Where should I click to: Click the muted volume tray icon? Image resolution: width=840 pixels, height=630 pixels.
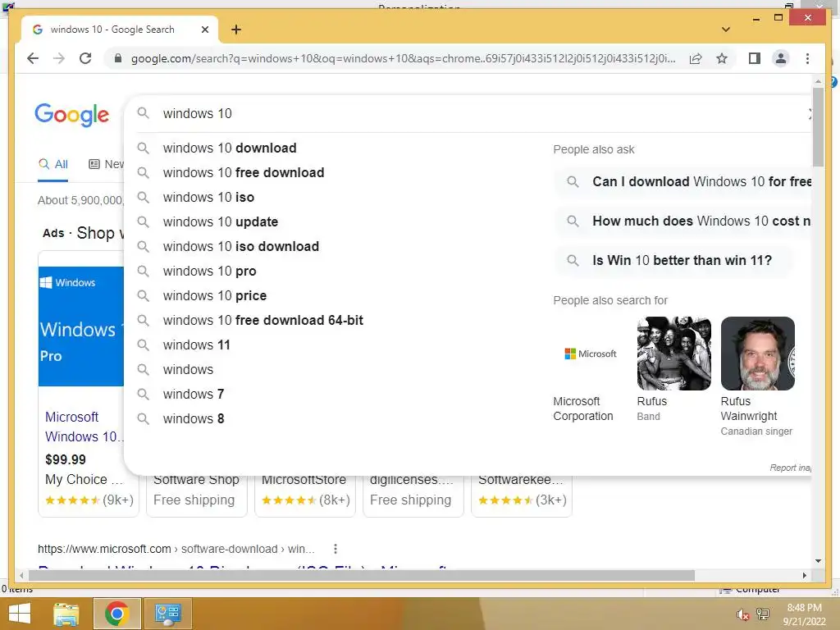[x=743, y=614]
